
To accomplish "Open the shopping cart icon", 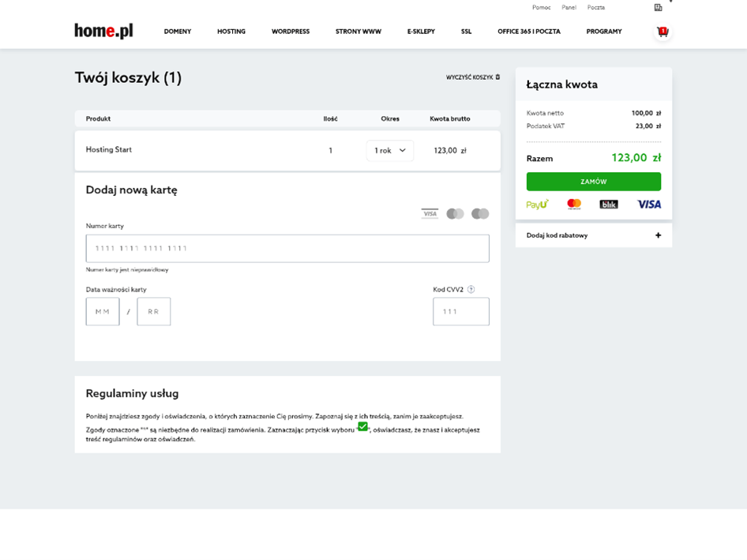I will coord(662,32).
